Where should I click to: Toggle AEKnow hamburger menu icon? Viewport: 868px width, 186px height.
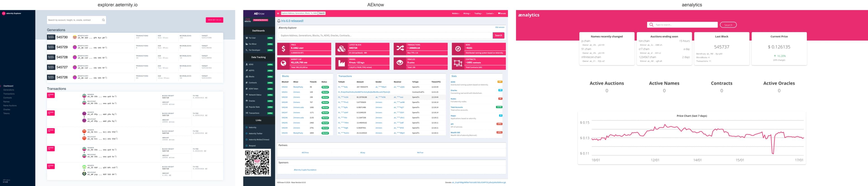(x=278, y=14)
